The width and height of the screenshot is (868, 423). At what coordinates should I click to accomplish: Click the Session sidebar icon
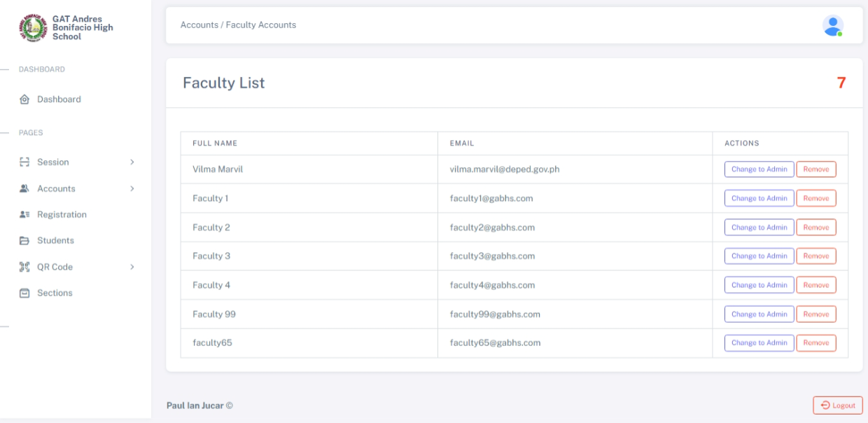[24, 162]
